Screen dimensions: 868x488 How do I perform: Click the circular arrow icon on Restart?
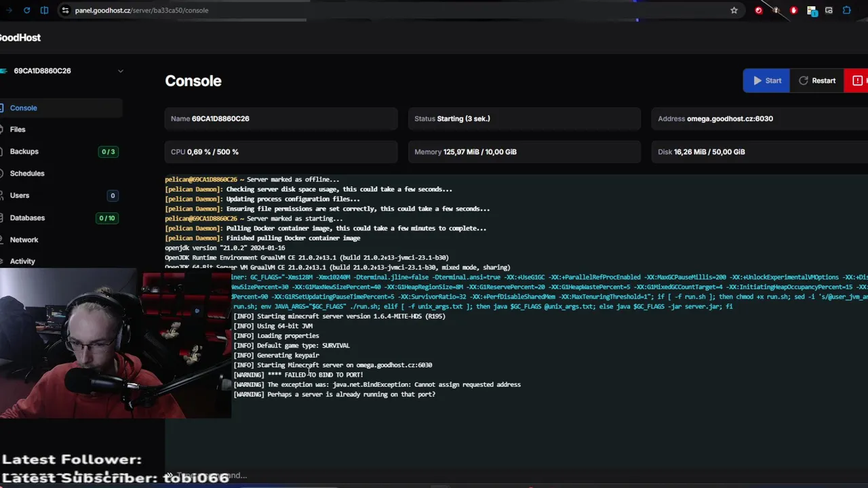(804, 81)
